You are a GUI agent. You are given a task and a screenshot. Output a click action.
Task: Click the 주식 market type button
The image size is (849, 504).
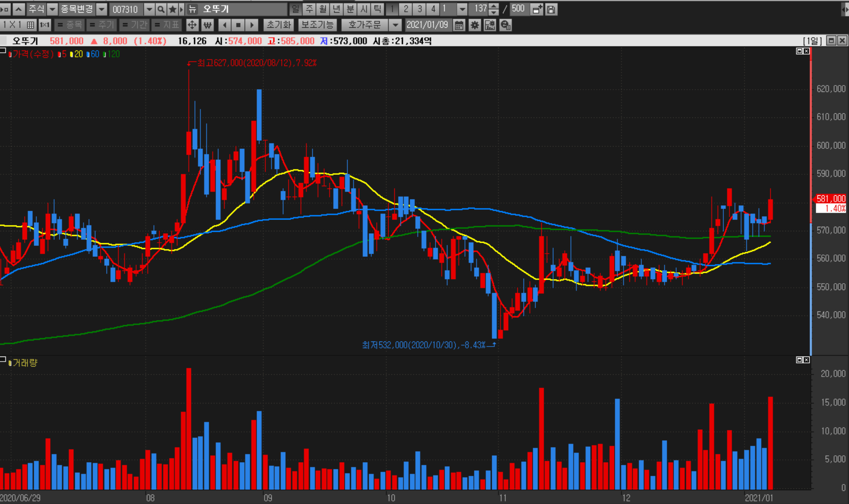36,9
